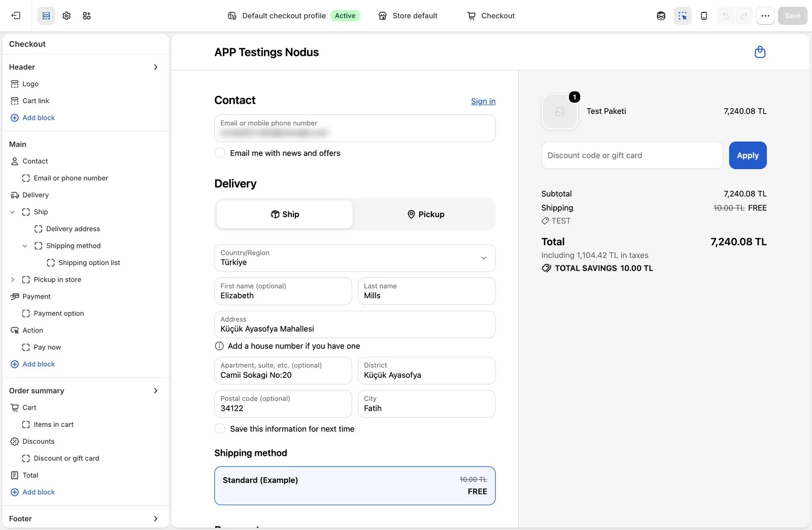This screenshot has width=812, height=530.
Task: Click Add block under Main
Action: [33, 364]
